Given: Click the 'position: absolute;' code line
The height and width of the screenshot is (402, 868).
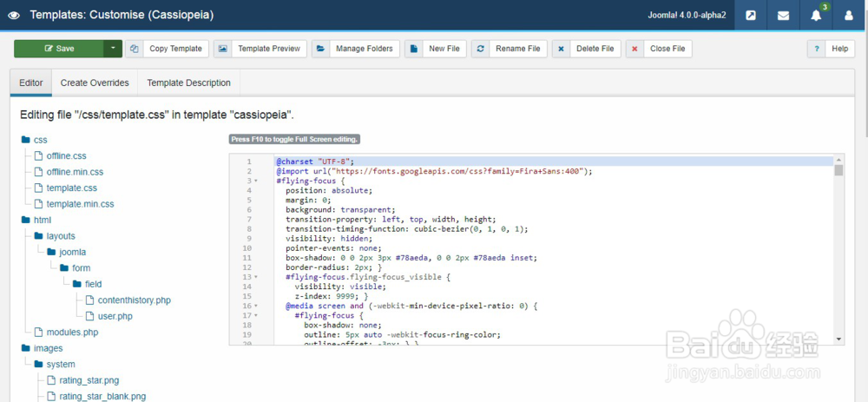Looking at the screenshot, I should point(329,190).
